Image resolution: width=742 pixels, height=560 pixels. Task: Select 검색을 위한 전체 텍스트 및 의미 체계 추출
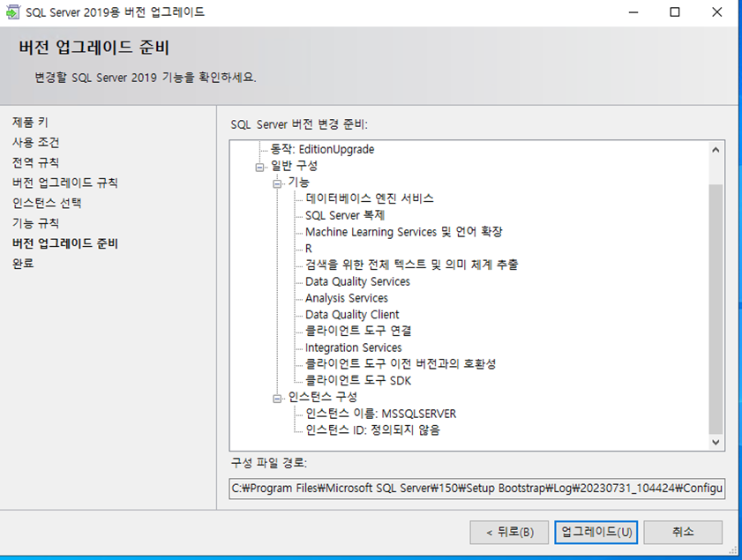click(x=411, y=265)
